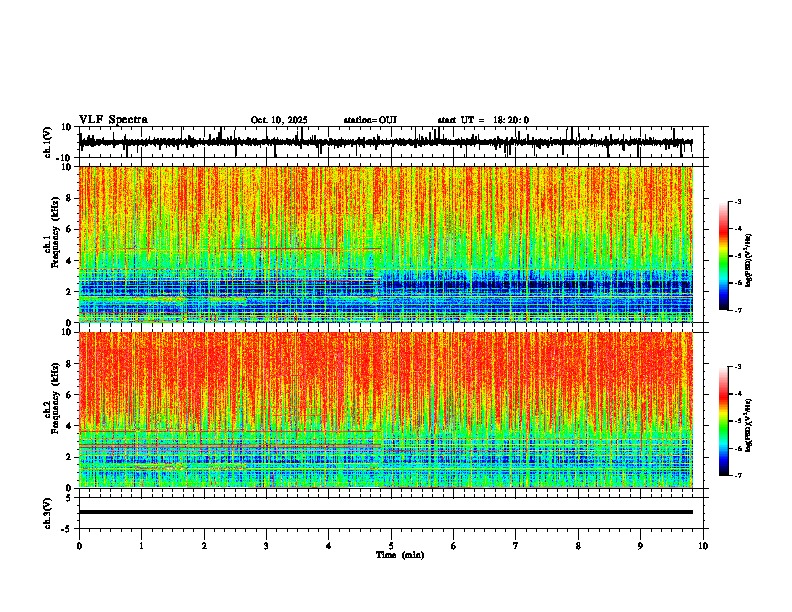Click the "station=OUI" header text

coord(370,120)
